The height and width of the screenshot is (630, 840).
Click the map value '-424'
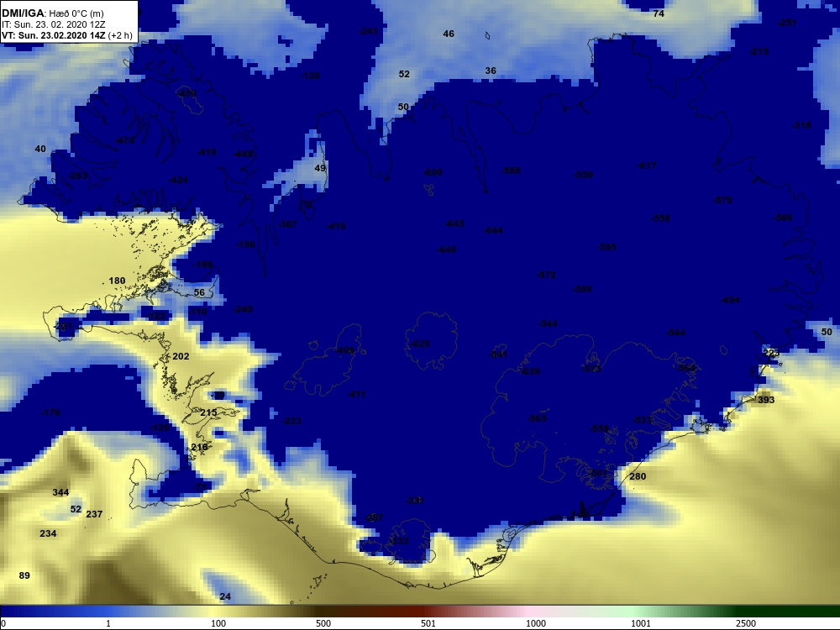(178, 180)
